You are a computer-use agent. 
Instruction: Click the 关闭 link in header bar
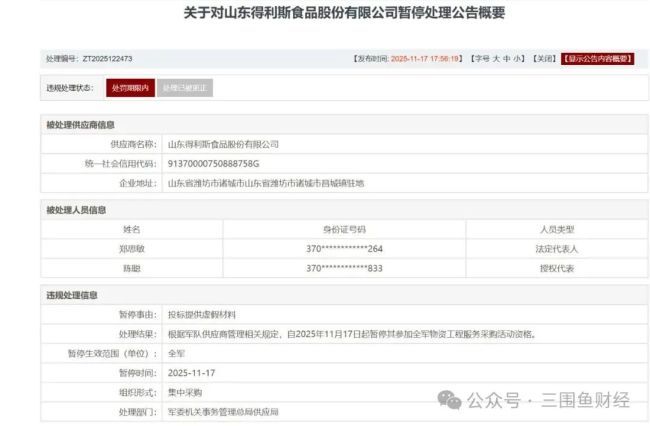point(544,59)
